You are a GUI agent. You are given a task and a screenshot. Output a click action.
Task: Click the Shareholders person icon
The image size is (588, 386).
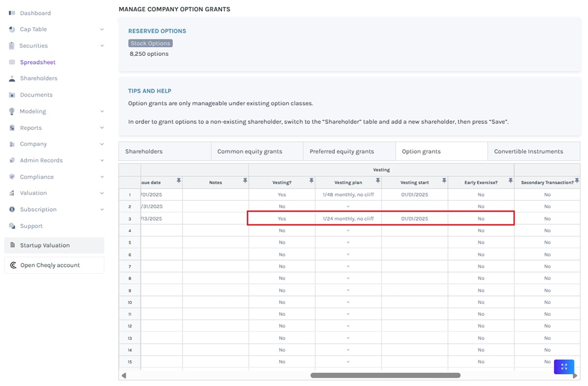coord(12,79)
